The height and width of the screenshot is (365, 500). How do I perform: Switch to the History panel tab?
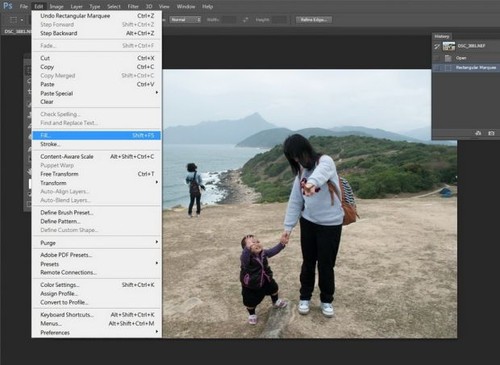(442, 36)
